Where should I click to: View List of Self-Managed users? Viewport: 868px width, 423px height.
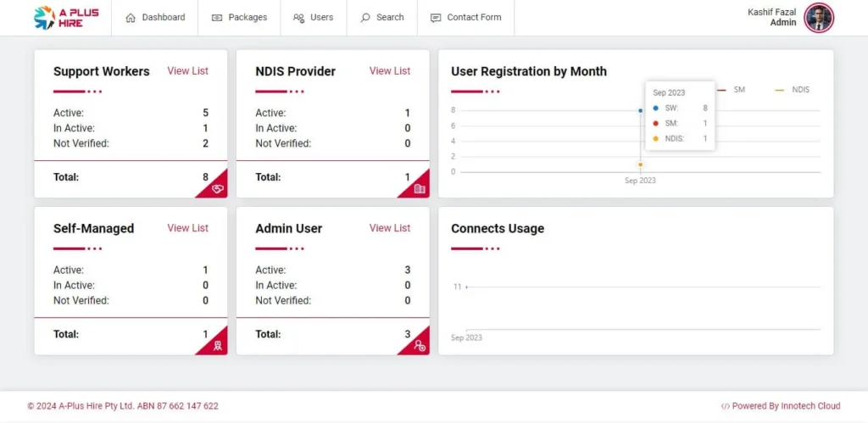coord(187,228)
